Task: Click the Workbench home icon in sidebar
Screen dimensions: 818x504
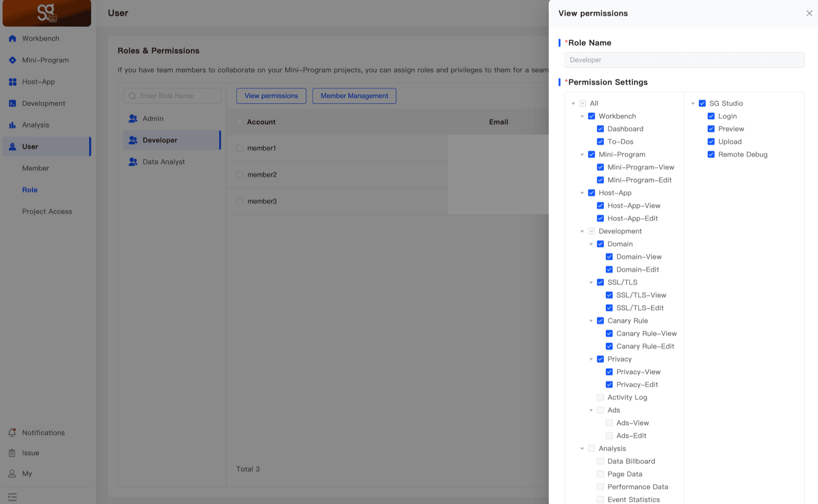Action: pos(13,38)
